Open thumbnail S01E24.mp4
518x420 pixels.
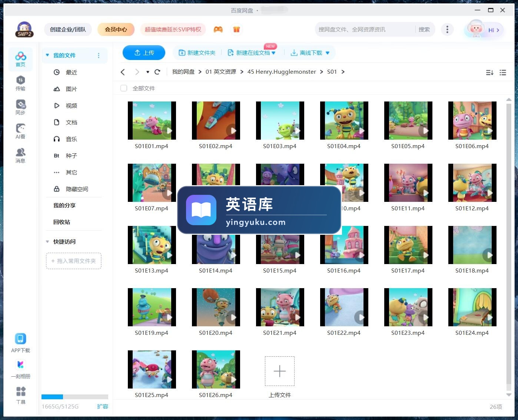472,307
